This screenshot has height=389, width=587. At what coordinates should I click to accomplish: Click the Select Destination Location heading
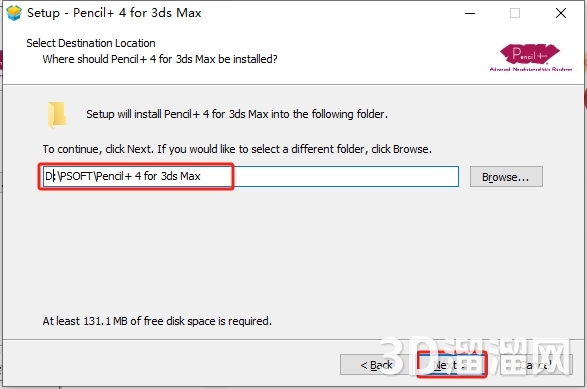tap(91, 43)
